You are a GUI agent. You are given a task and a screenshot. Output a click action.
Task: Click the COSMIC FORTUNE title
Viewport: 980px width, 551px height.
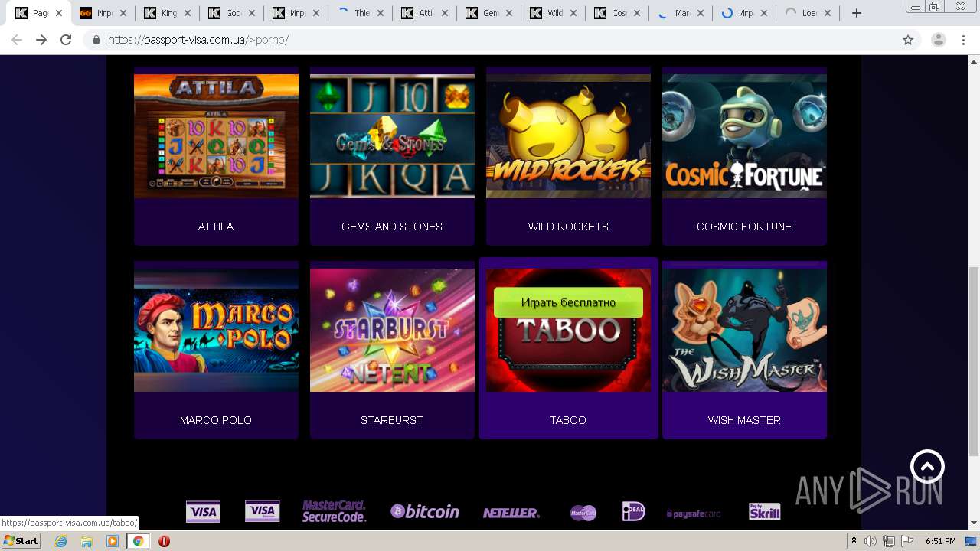tap(744, 227)
